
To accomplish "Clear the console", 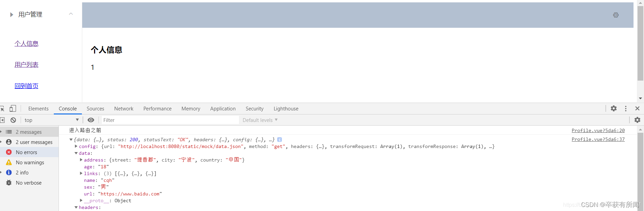I will click(13, 120).
